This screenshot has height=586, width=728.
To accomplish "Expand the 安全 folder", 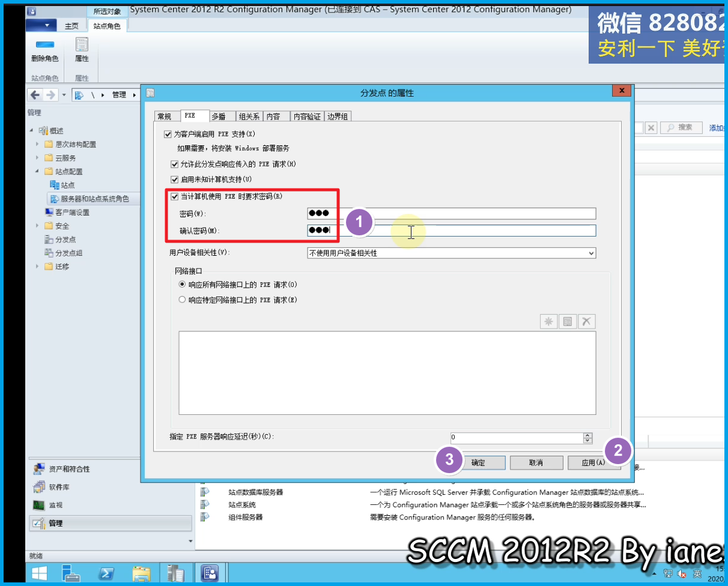I will coord(37,226).
